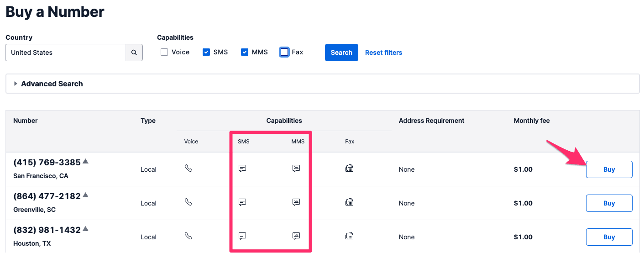This screenshot has height=253, width=644.
Task: Click the Reset filters link
Action: 383,53
